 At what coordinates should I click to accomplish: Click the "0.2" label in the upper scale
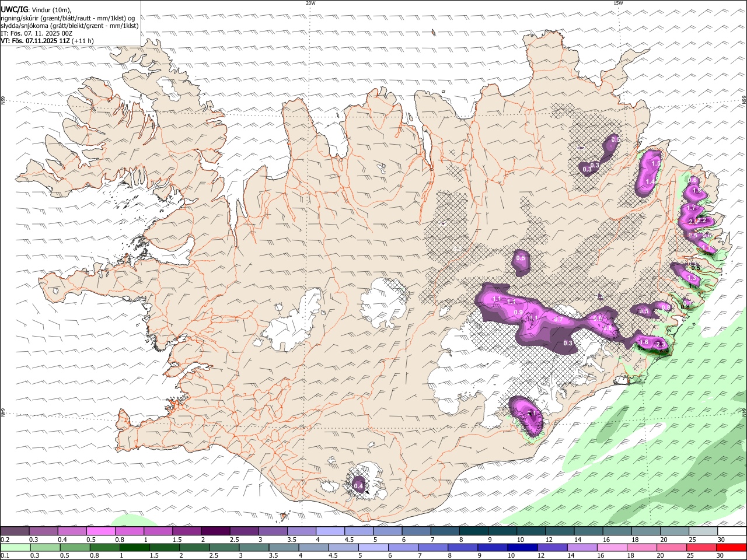point(5,540)
